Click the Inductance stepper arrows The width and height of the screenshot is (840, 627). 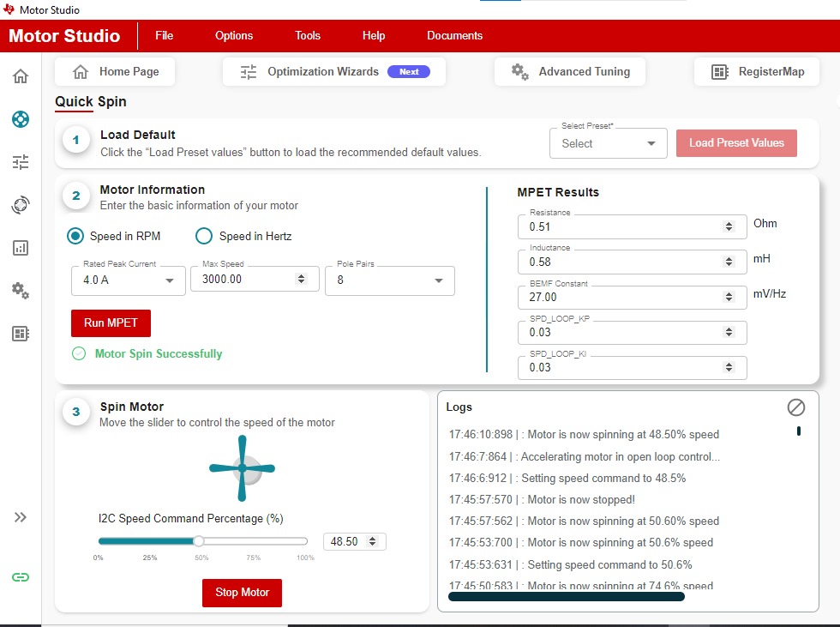[x=729, y=262]
